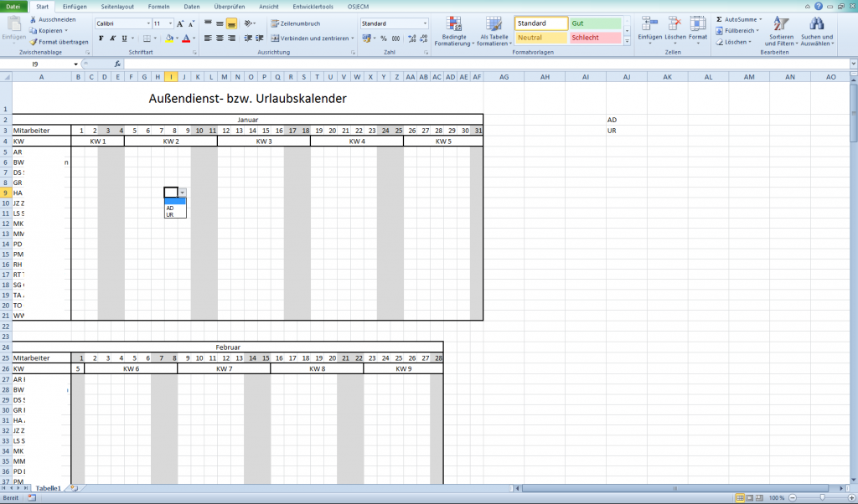
Task: Toggle Zeilenumbruch text wrapping
Action: [294, 23]
